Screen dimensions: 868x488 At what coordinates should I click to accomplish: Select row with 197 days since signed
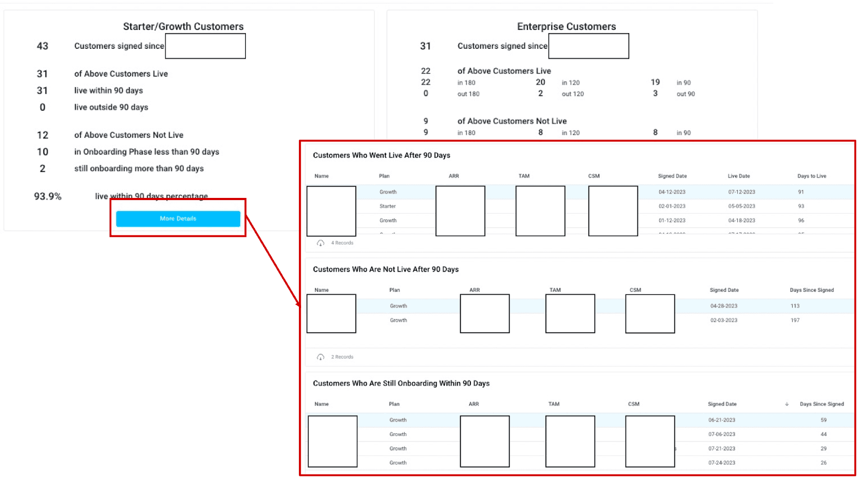tap(795, 320)
